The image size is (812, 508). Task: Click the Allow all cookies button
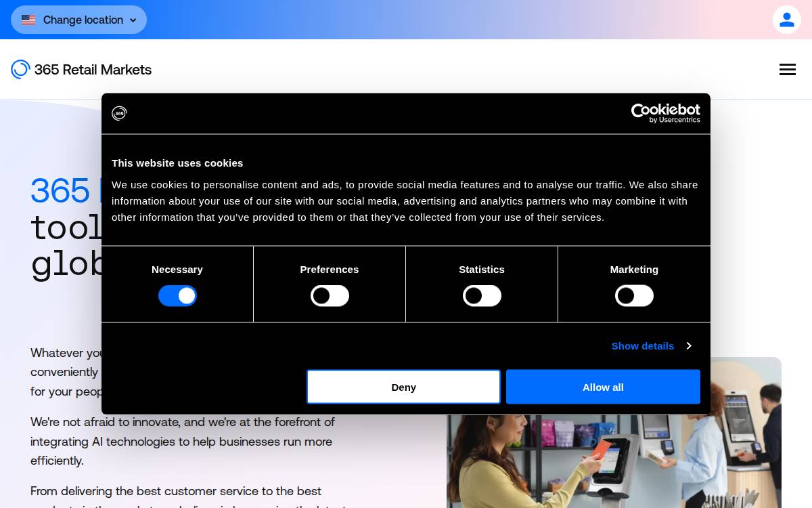(x=603, y=387)
